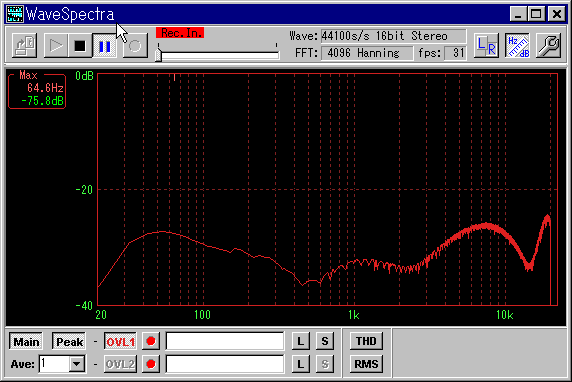The height and width of the screenshot is (382, 572).
Task: Click the OVL2 overlay name field
Action: (225, 364)
